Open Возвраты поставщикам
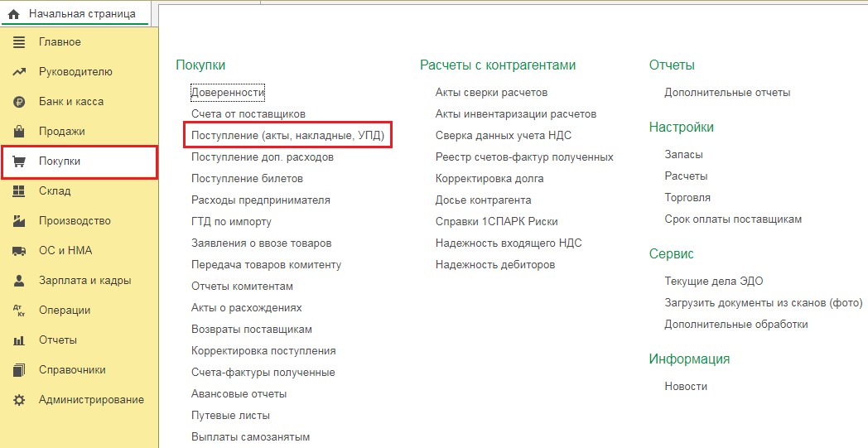The image size is (868, 448). pos(252,330)
